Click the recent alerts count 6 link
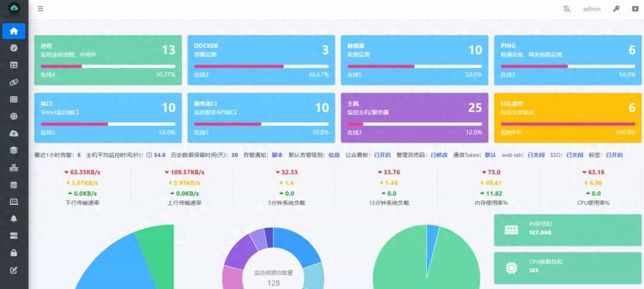 click(x=79, y=155)
